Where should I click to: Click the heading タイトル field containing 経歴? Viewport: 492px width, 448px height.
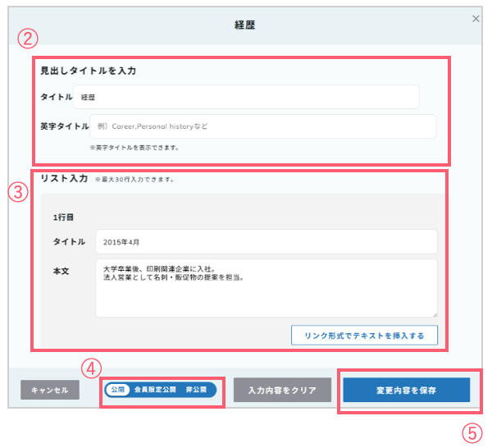click(246, 97)
